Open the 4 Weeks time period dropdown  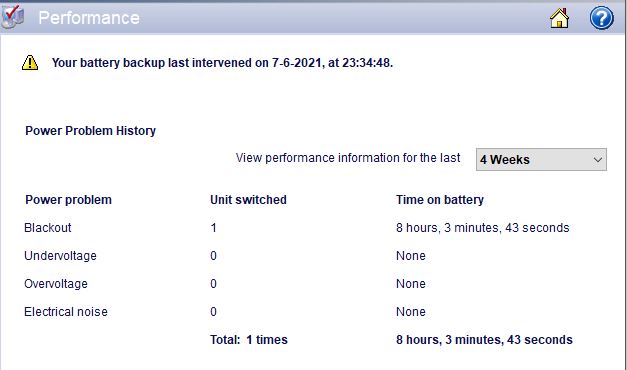tap(541, 159)
